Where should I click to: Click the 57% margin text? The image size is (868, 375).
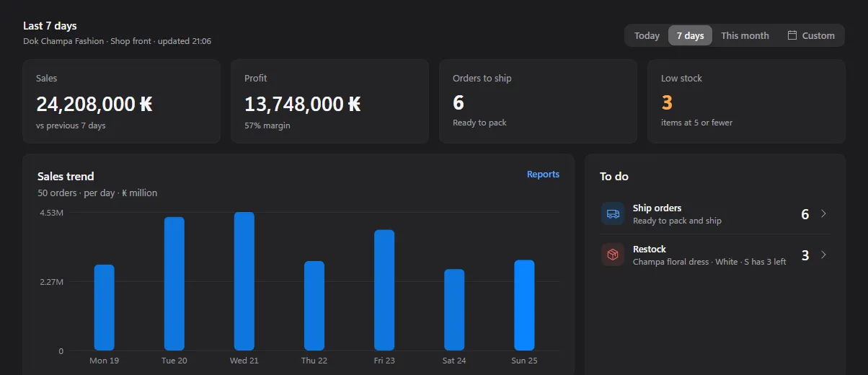tap(267, 125)
